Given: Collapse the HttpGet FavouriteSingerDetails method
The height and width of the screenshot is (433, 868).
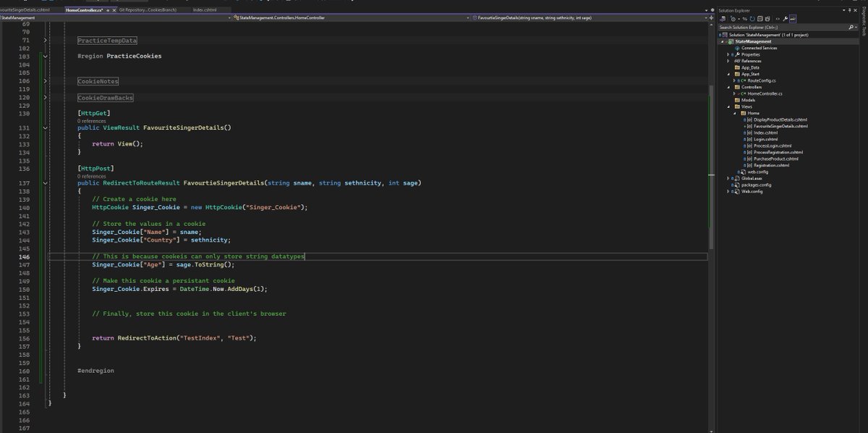Looking at the screenshot, I should (x=46, y=127).
